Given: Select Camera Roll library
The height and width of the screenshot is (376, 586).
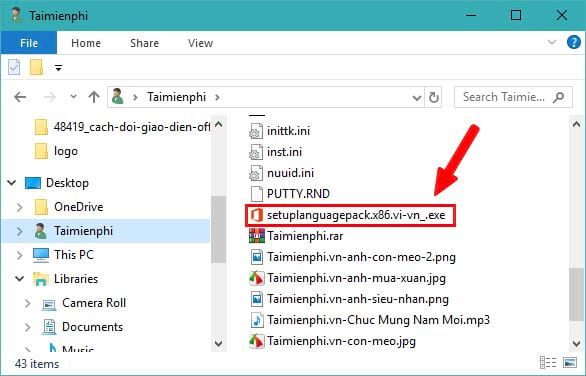Looking at the screenshot, I should click(x=84, y=303).
